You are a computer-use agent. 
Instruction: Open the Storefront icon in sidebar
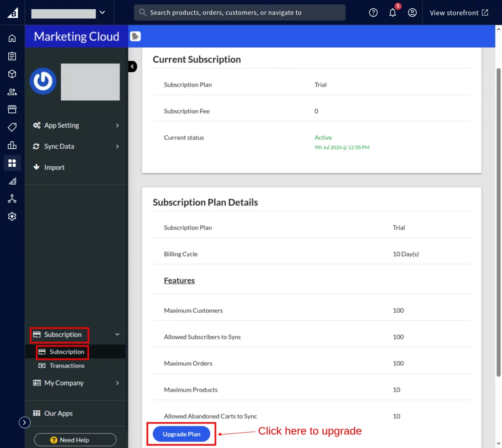tap(12, 109)
